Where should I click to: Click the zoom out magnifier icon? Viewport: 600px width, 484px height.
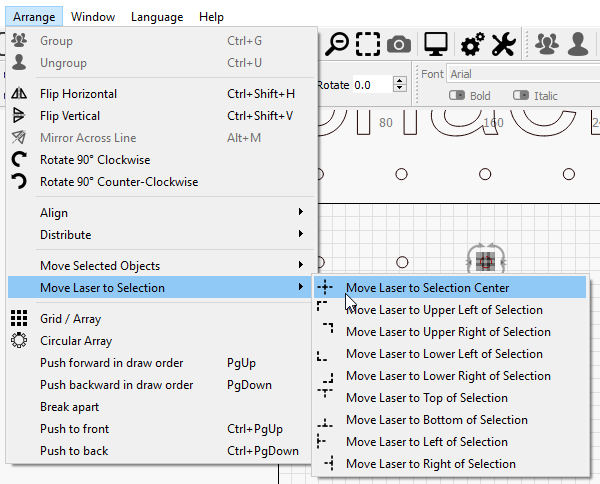[x=337, y=44]
